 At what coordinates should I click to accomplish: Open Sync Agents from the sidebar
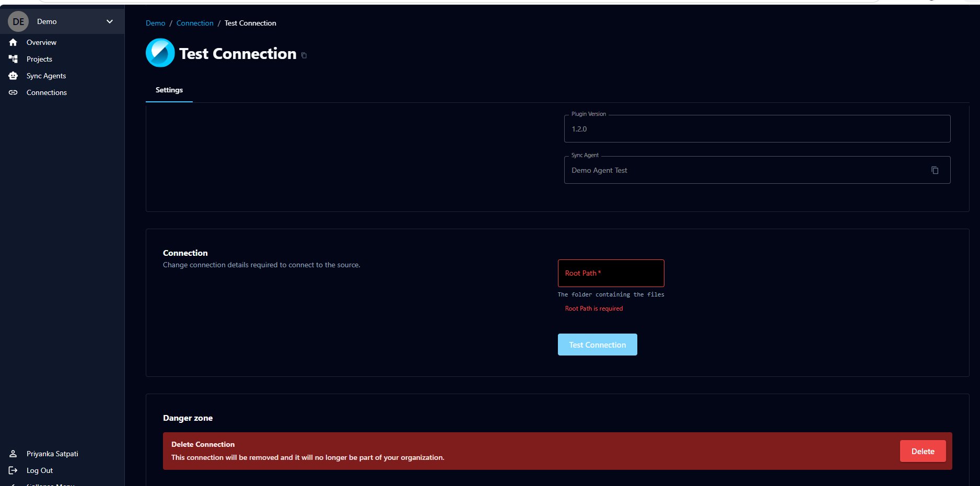pos(46,76)
